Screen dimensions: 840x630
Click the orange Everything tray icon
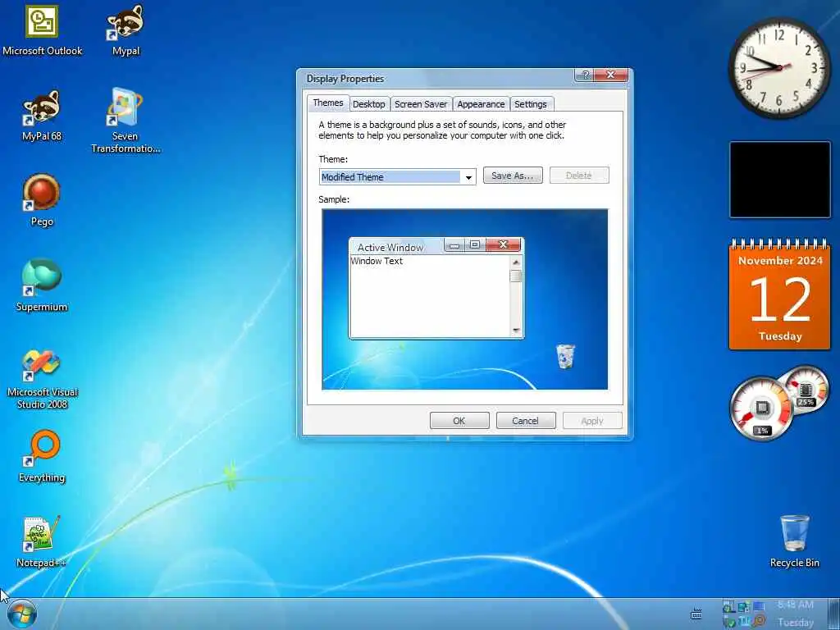759,622
